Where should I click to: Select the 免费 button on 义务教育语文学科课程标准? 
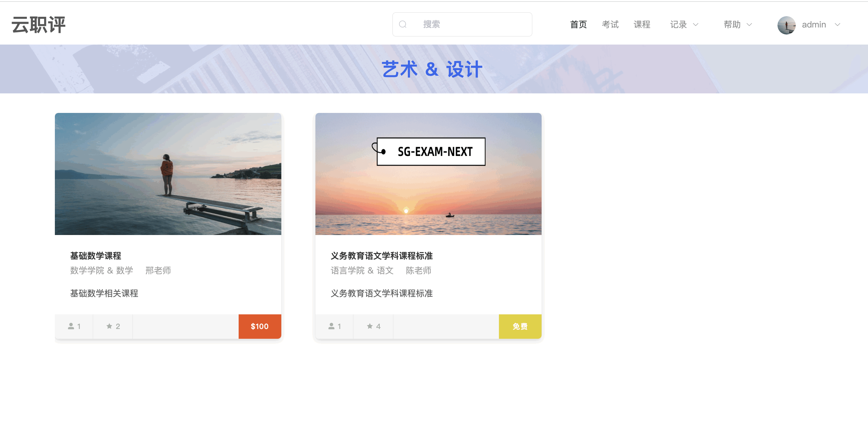[x=519, y=326]
